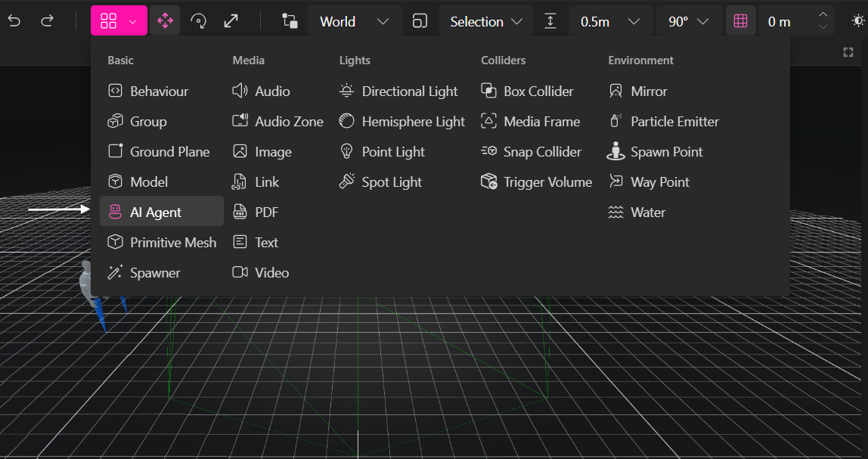This screenshot has height=459, width=868.
Task: Toggle the pink grid visibility button
Action: [741, 21]
